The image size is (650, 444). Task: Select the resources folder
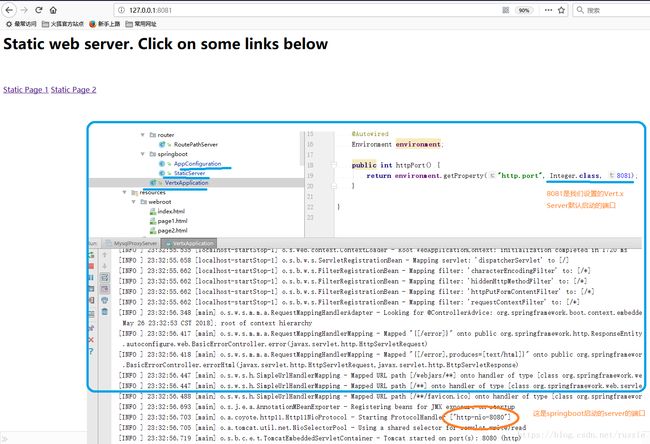pos(148,192)
